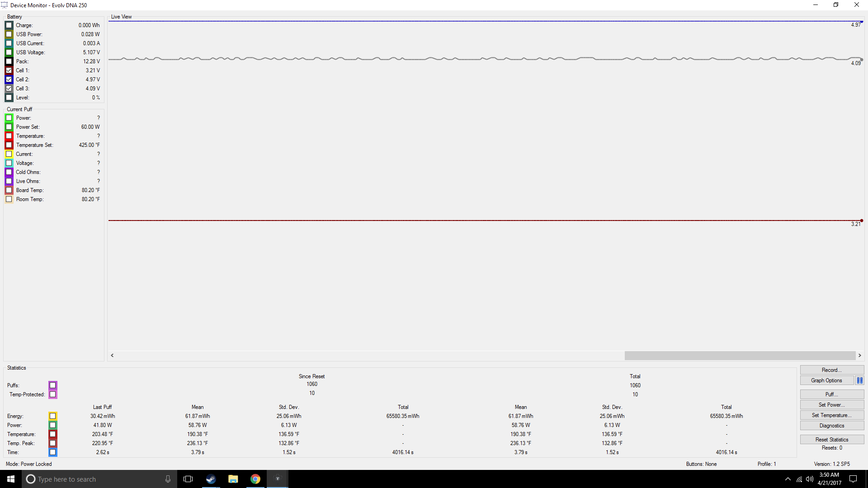The image size is (868, 488).
Task: Uncheck the Cell 1 graph checkbox
Action: coord(9,70)
